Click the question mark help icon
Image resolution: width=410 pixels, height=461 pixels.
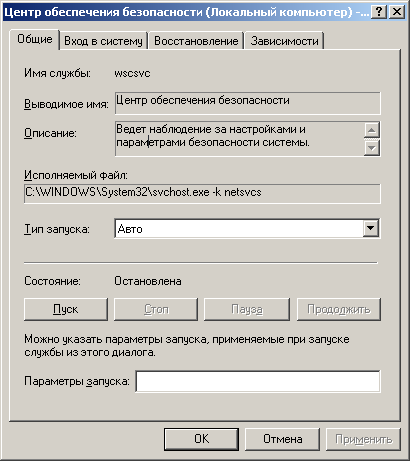[x=379, y=12]
